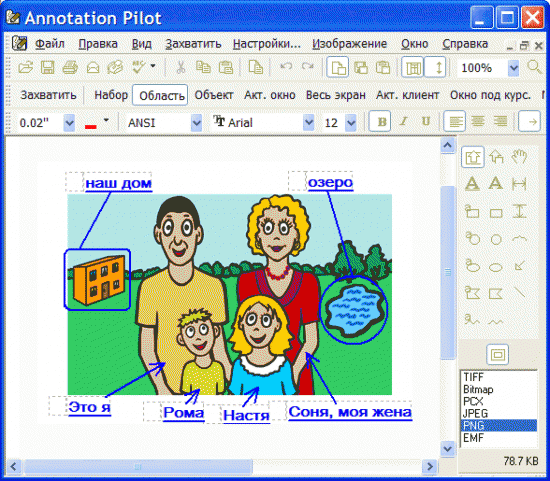This screenshot has height=481, width=550.
Task: Click the horizontal scrollbar thumb
Action: tap(138, 467)
